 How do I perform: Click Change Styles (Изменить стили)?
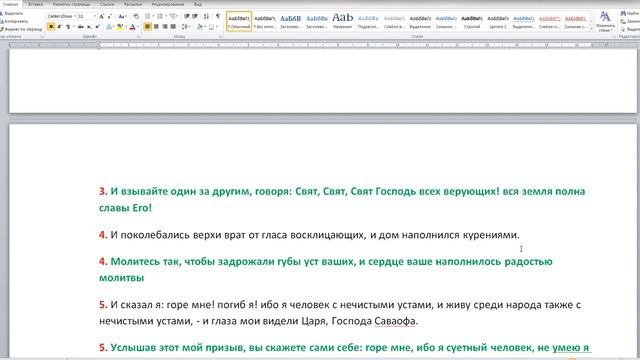(605, 22)
